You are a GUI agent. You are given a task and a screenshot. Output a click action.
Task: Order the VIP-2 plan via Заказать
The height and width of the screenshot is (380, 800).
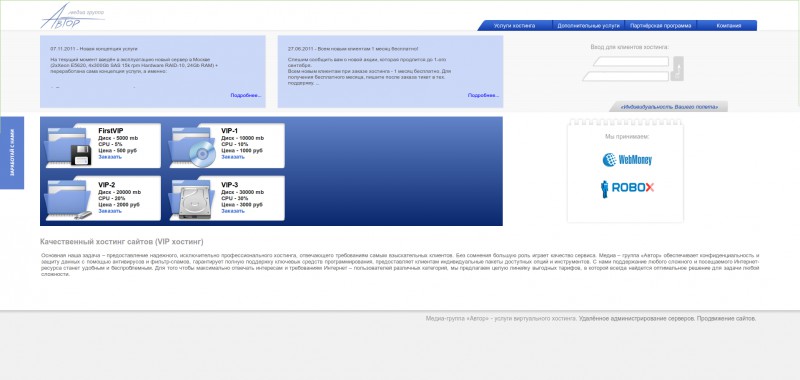[x=110, y=211]
